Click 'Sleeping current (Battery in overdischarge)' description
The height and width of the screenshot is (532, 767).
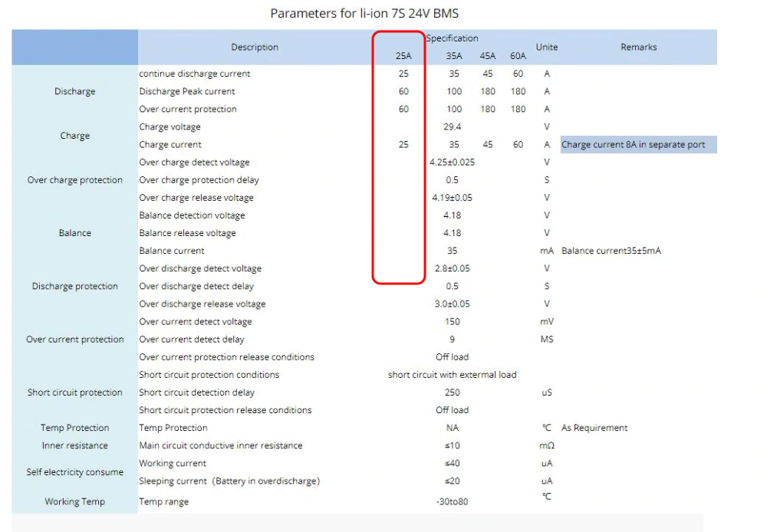229,481
